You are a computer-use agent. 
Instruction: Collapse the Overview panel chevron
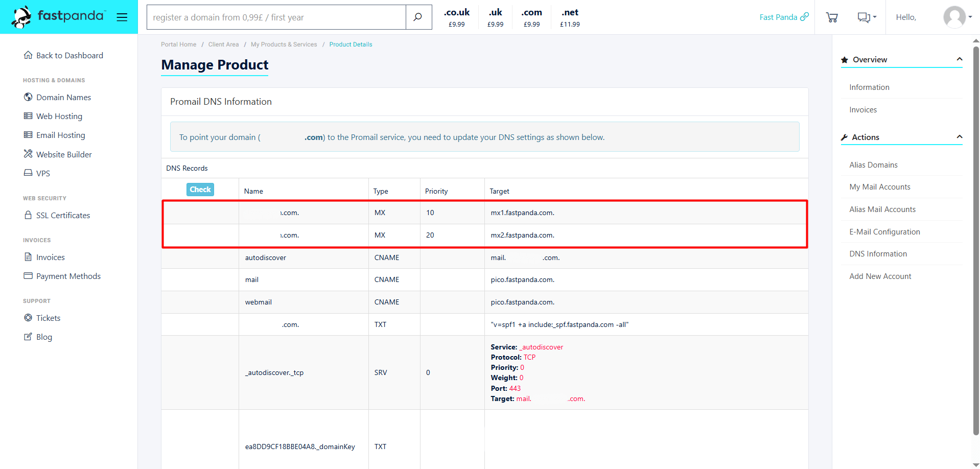click(x=959, y=59)
